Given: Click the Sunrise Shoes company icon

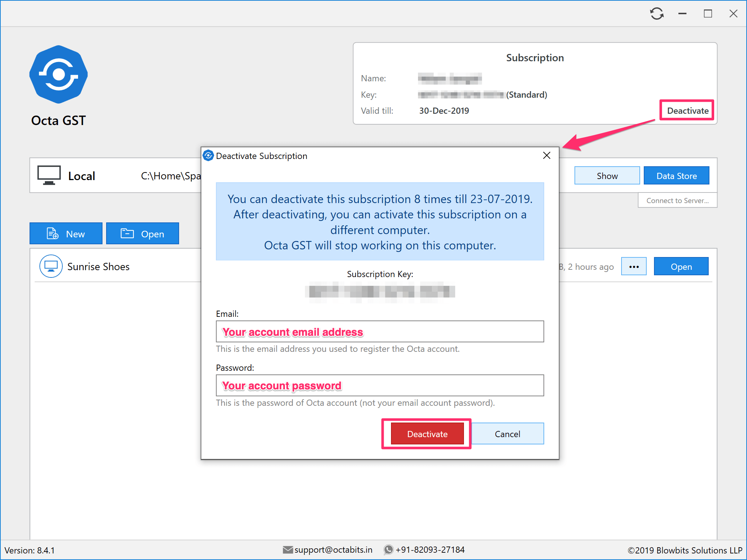Looking at the screenshot, I should coord(51,267).
